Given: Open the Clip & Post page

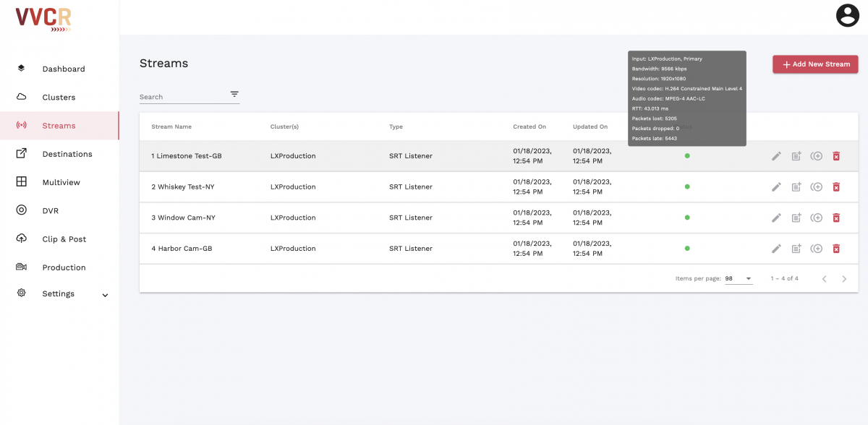Looking at the screenshot, I should (64, 239).
